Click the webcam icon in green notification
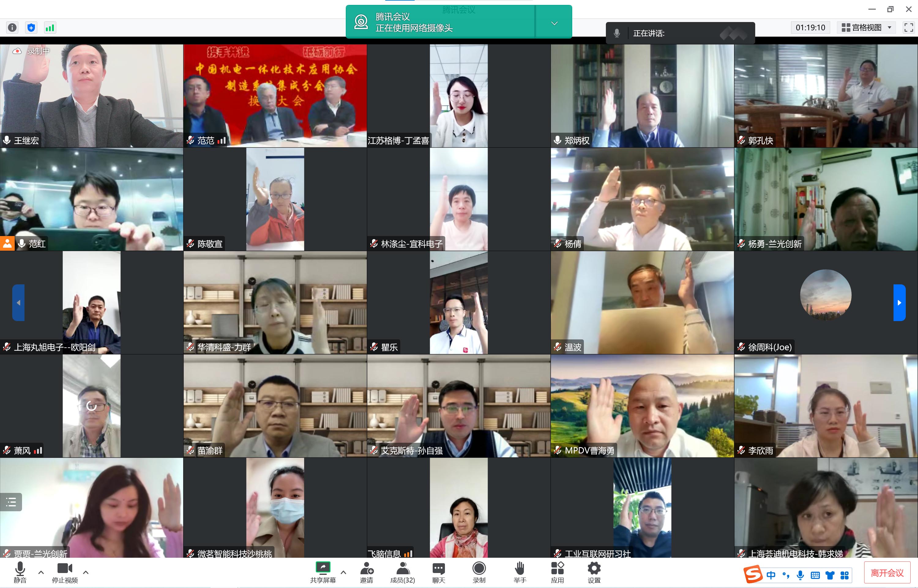The image size is (918, 588). point(361,22)
